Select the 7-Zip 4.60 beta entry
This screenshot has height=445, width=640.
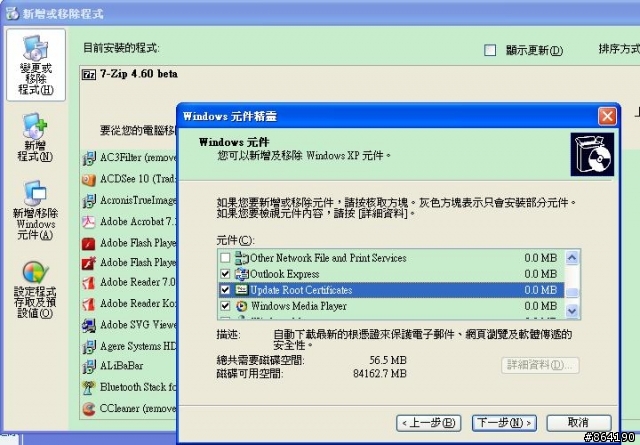point(139,74)
